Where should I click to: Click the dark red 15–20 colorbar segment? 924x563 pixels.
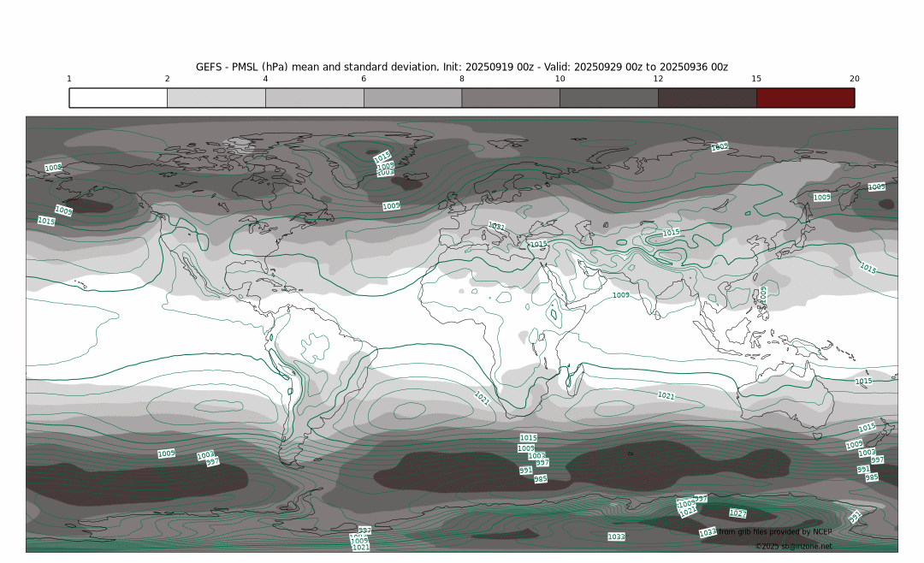click(805, 98)
